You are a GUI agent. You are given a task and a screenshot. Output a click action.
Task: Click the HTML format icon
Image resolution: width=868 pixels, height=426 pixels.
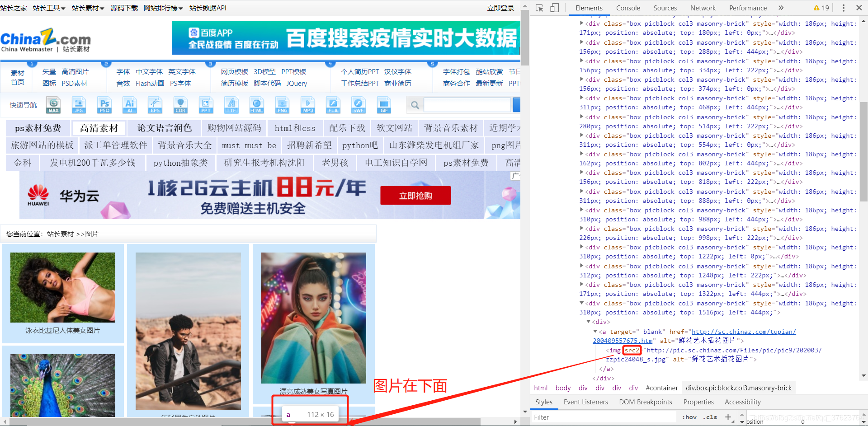click(256, 105)
